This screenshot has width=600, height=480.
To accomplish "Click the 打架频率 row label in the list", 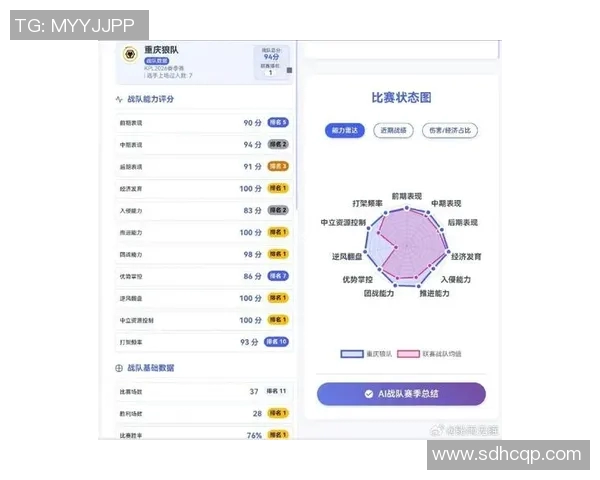I will click(131, 342).
